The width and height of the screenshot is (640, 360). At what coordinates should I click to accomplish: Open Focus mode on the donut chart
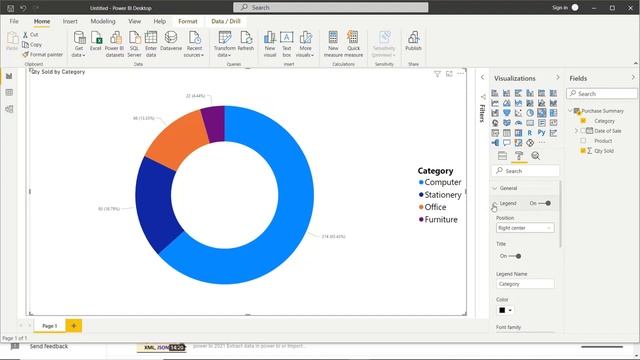tap(449, 74)
